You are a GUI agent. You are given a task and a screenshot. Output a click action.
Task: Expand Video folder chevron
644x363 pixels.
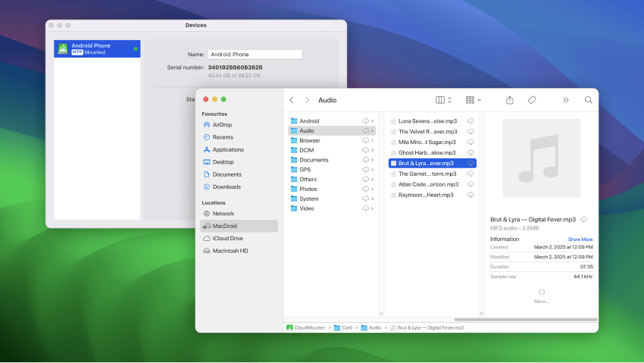coord(373,208)
